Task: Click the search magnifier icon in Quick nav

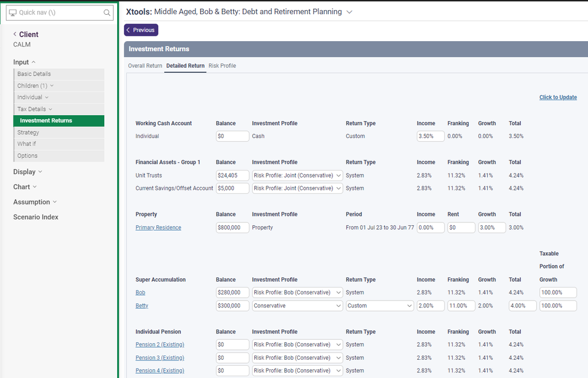Action: [x=107, y=12]
